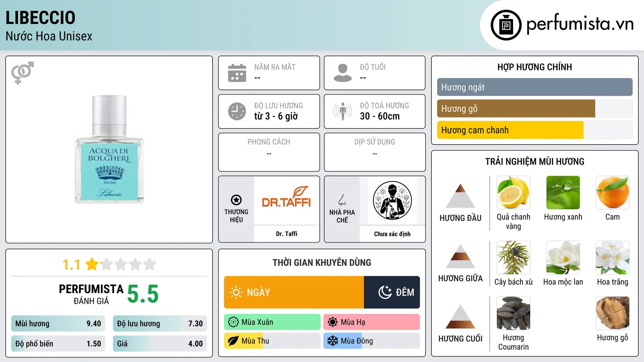Click the moon icon in the Đêm bar
Screen dimensions: 644x362
(x=385, y=292)
